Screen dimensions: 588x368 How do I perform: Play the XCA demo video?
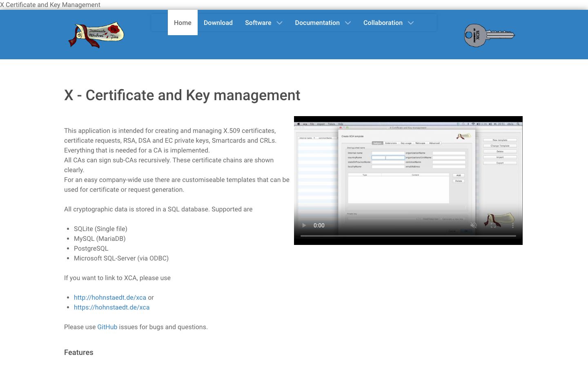tap(304, 225)
